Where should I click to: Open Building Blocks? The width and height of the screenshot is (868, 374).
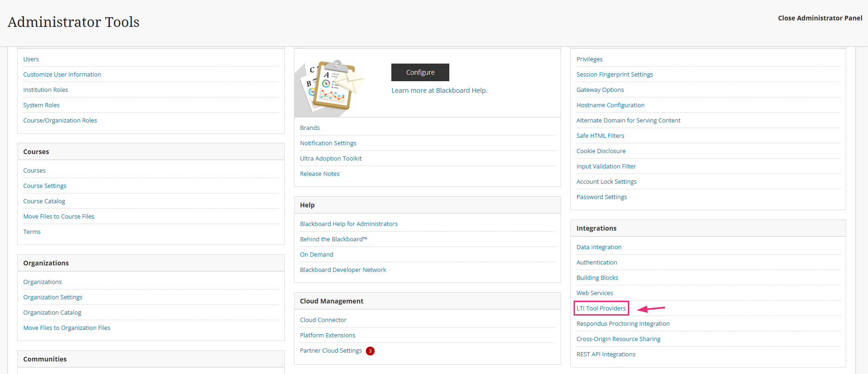[597, 278]
